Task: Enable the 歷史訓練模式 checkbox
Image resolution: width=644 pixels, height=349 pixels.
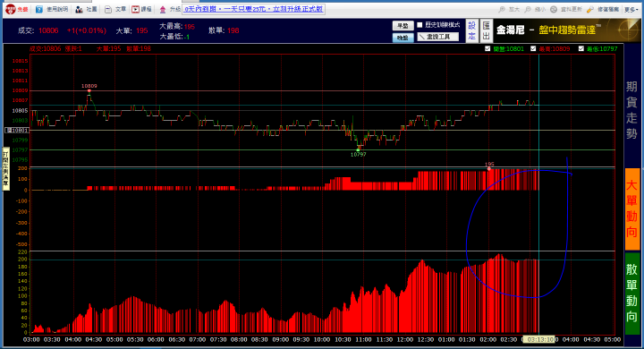Action: (419, 25)
